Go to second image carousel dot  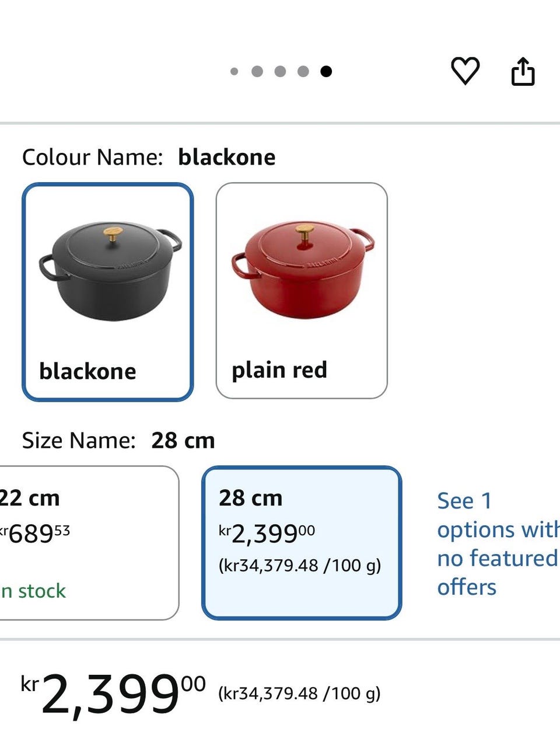click(257, 71)
